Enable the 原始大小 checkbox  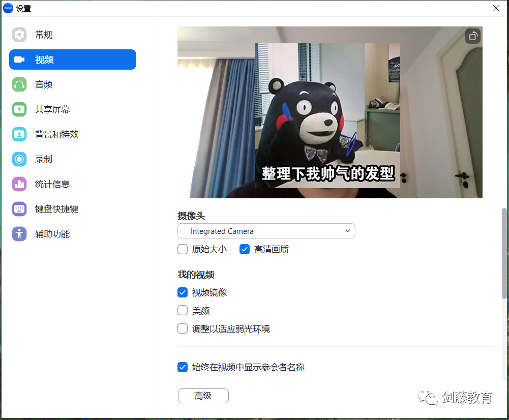click(x=183, y=249)
